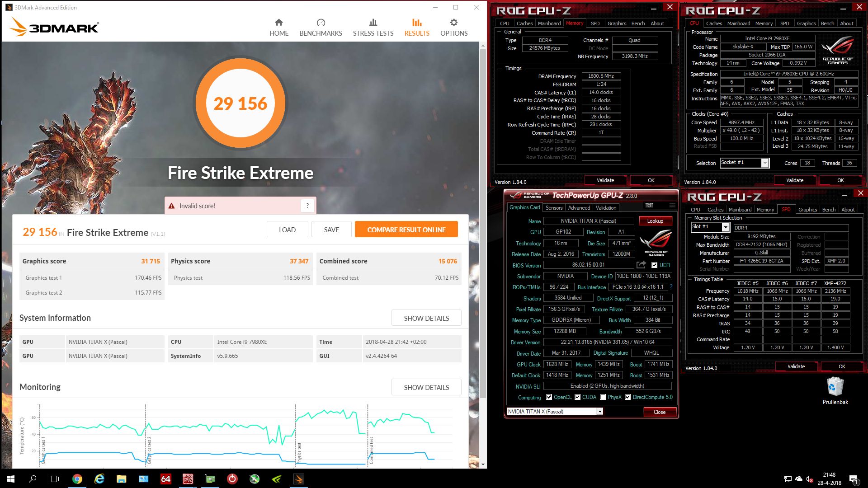868x488 pixels.
Task: Click the 3DMark scrollbar up arrow
Action: 483,46
